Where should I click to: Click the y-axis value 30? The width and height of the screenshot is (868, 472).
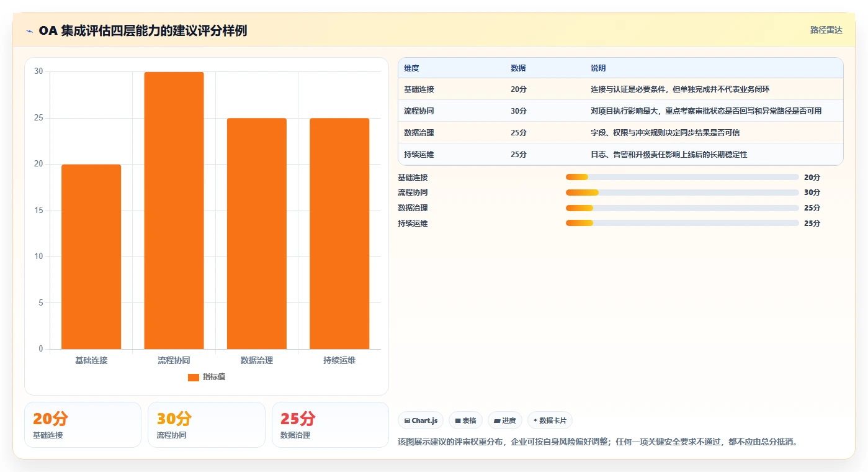click(x=38, y=71)
